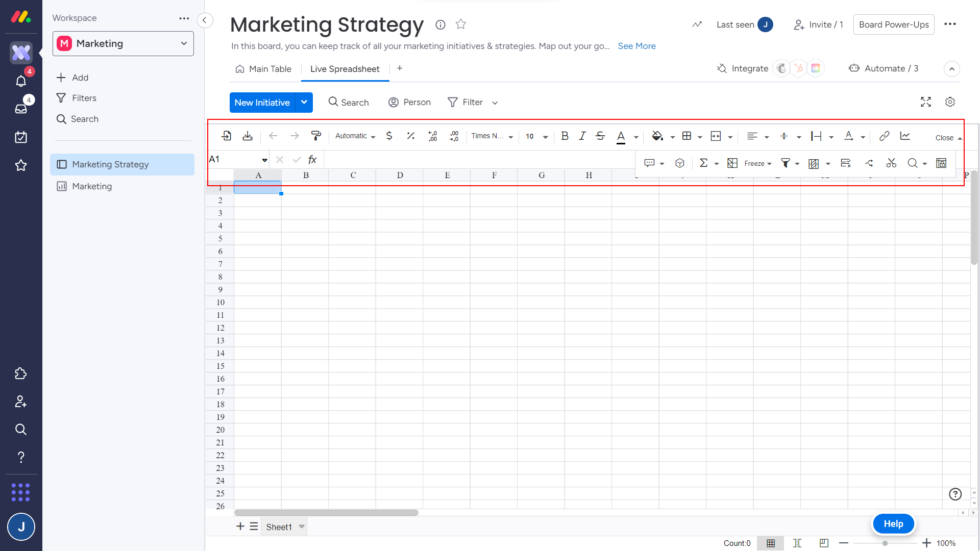
Task: Click the fx insert function icon
Action: point(312,160)
